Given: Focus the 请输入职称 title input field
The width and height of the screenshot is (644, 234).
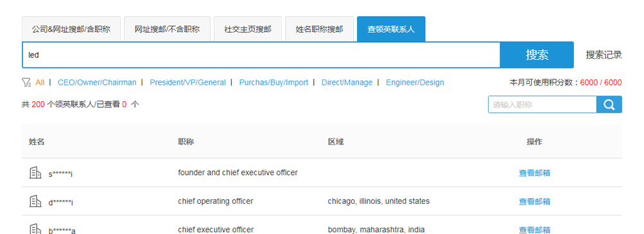Looking at the screenshot, I should (542, 104).
